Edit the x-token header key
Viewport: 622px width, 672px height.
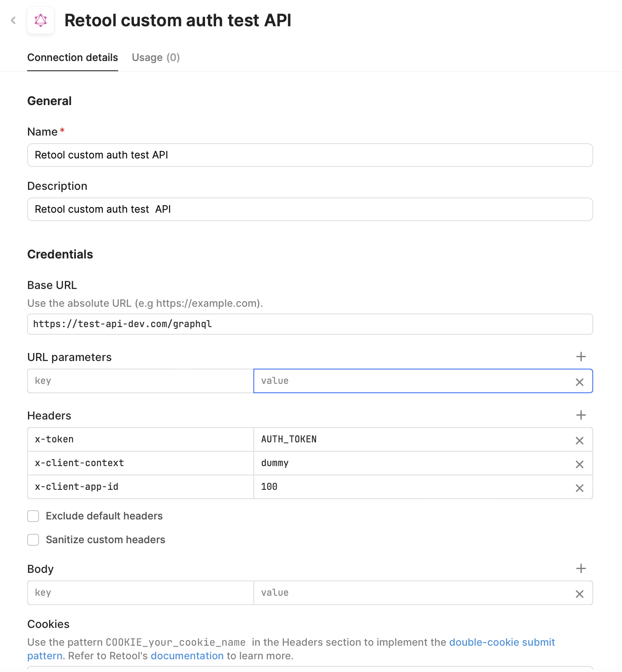coord(141,439)
